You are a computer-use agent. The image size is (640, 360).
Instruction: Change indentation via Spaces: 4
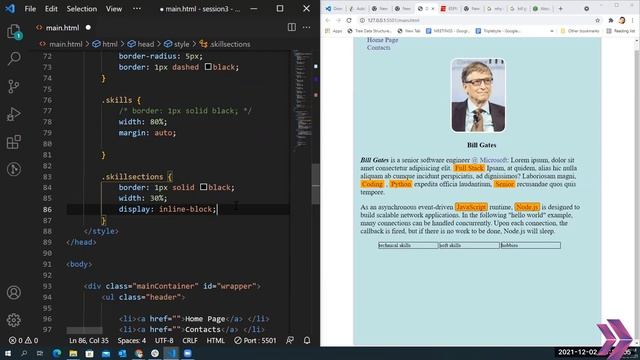(131, 340)
